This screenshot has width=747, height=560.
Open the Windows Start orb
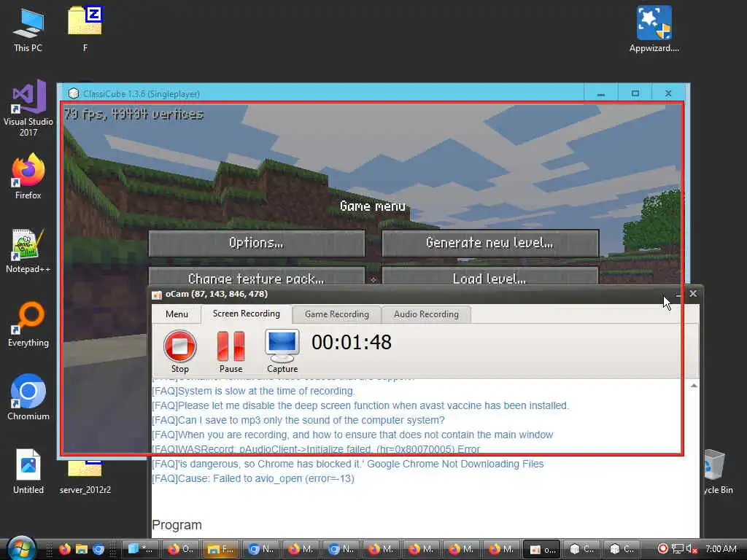[x=22, y=548]
